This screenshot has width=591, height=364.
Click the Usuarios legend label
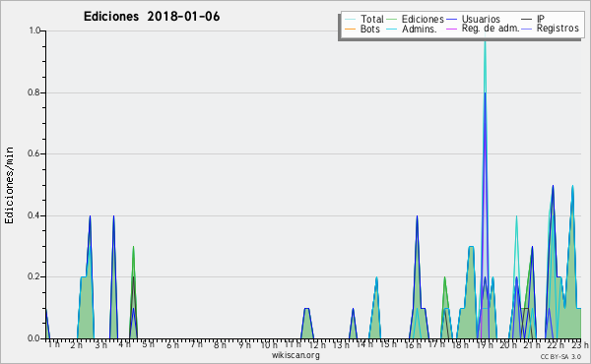[481, 19]
